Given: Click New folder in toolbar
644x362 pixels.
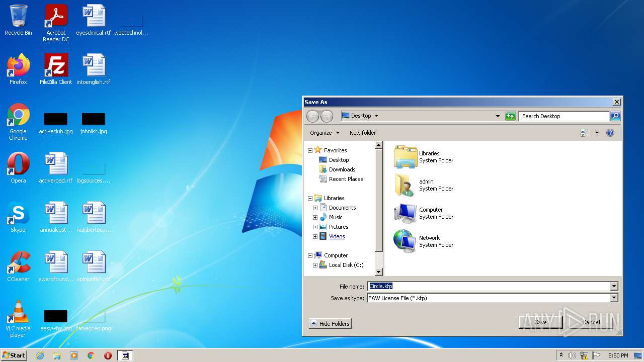Looking at the screenshot, I should click(x=363, y=133).
